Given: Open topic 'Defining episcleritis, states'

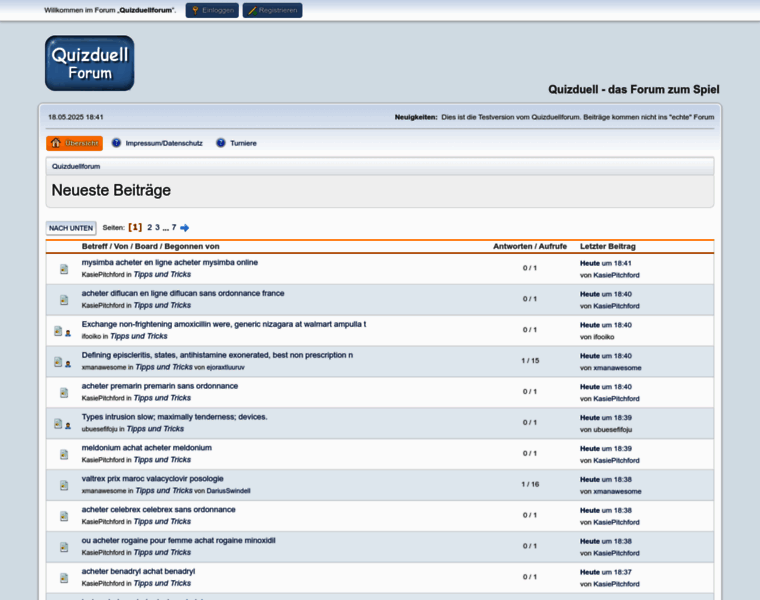Looking at the screenshot, I should 217,355.
